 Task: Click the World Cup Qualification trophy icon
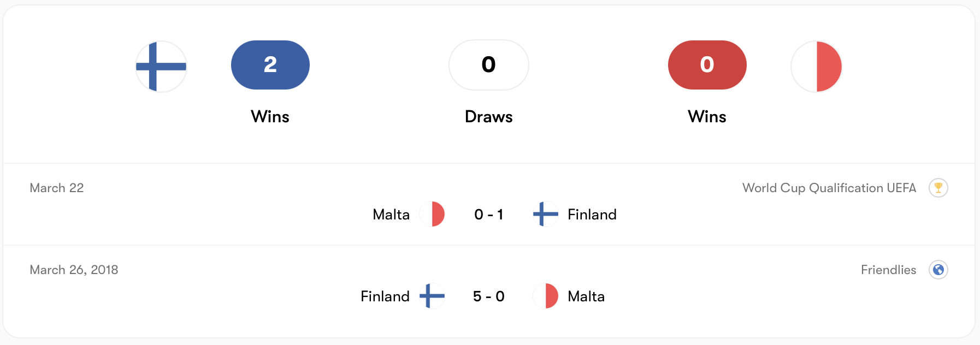coord(938,188)
